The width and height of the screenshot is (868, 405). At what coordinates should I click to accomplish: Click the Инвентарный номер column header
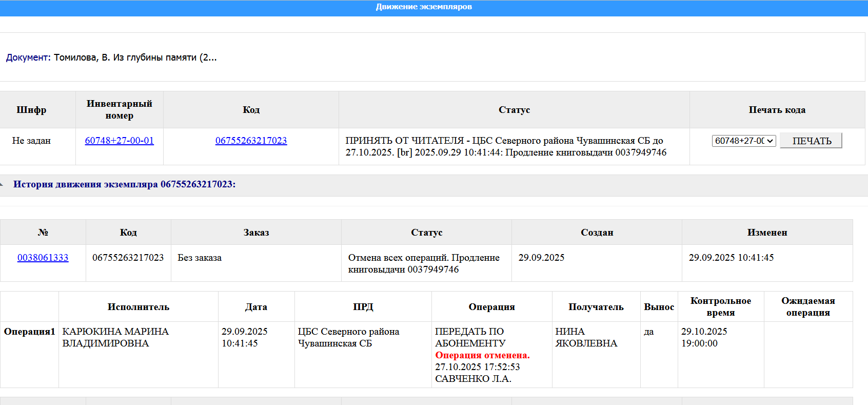click(x=119, y=110)
